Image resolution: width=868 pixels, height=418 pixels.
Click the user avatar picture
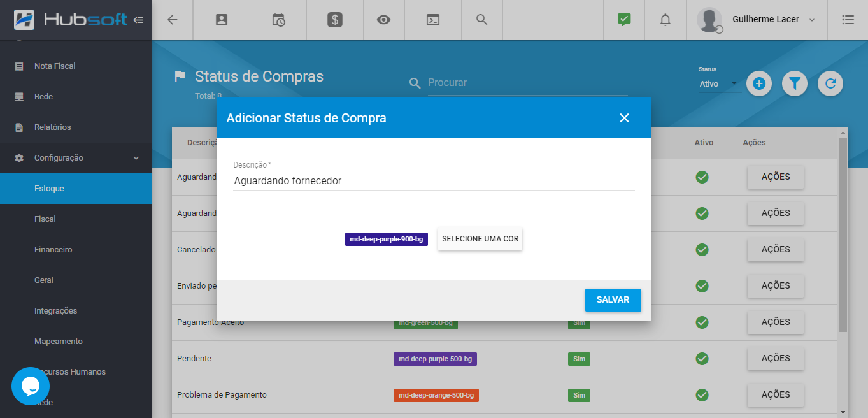(709, 20)
